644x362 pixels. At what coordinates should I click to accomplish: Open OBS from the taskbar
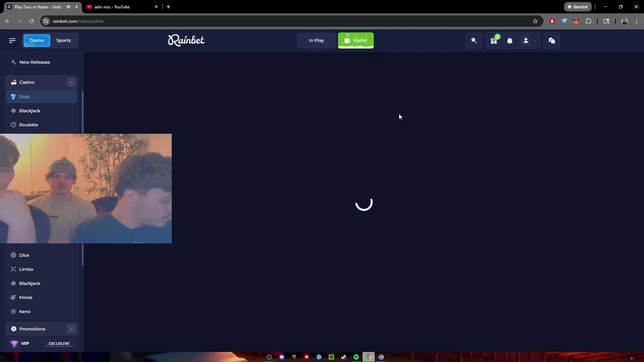[x=269, y=357]
